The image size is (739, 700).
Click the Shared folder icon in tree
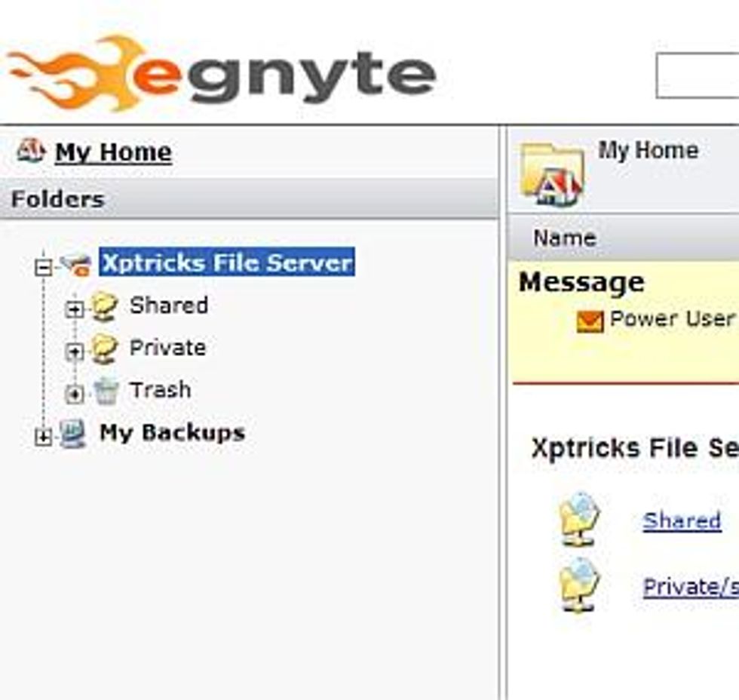[x=105, y=307]
